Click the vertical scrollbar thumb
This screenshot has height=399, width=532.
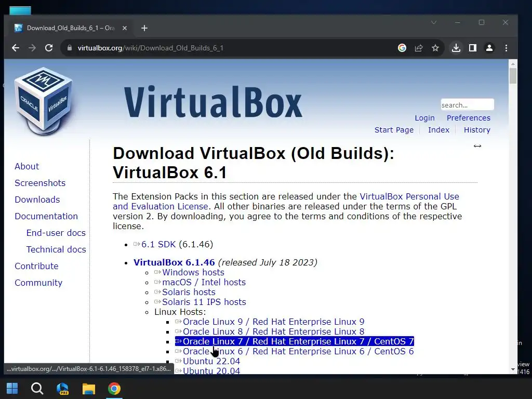(x=513, y=76)
